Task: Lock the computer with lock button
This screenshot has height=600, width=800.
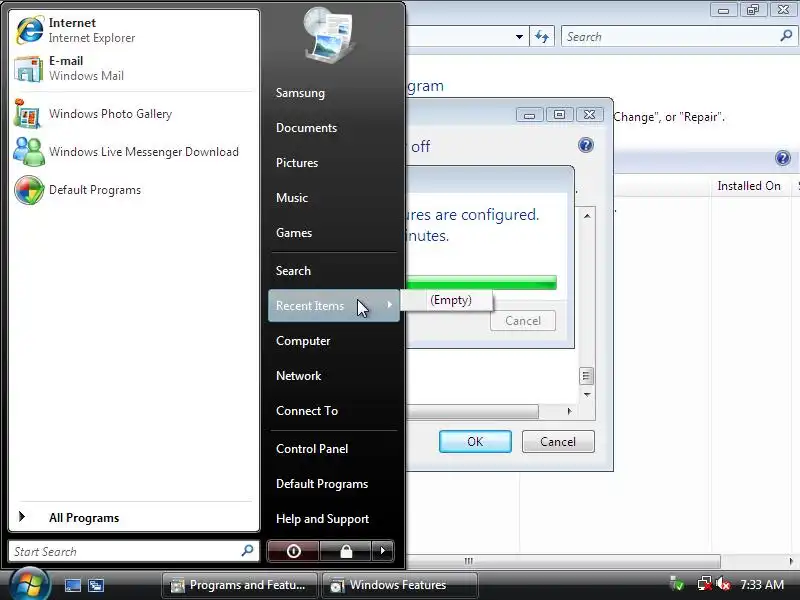Action: [346, 551]
